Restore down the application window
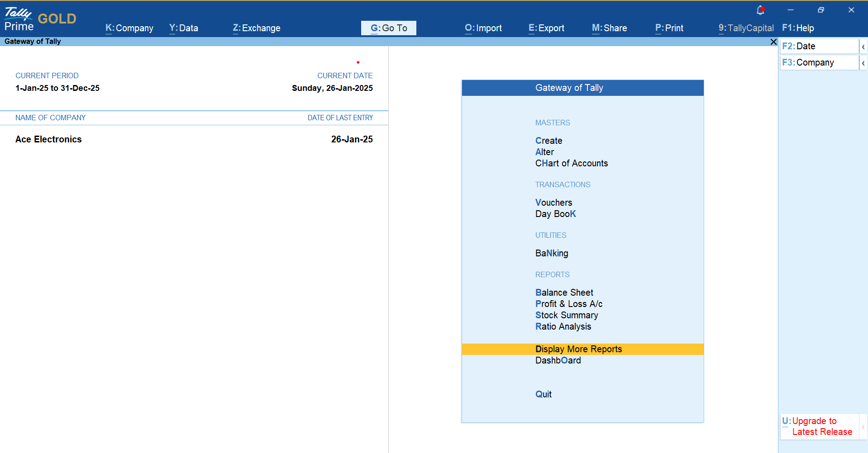 (x=821, y=10)
